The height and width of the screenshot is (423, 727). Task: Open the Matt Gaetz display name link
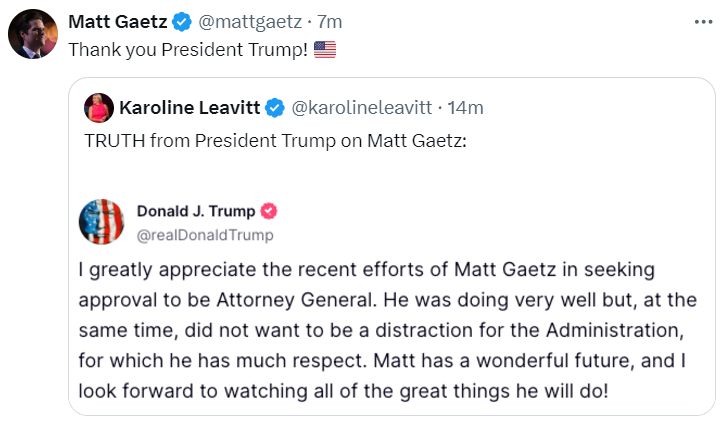[x=116, y=21]
